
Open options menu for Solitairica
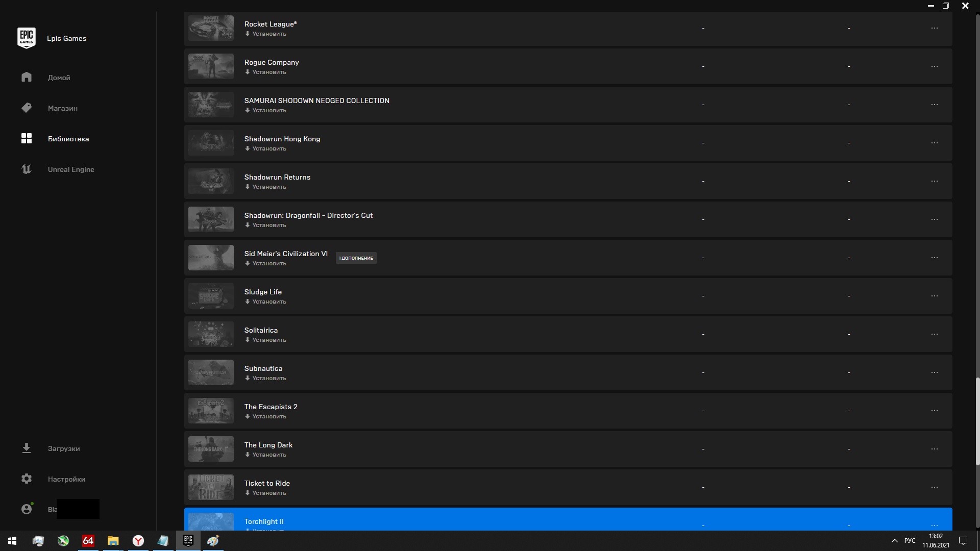934,334
